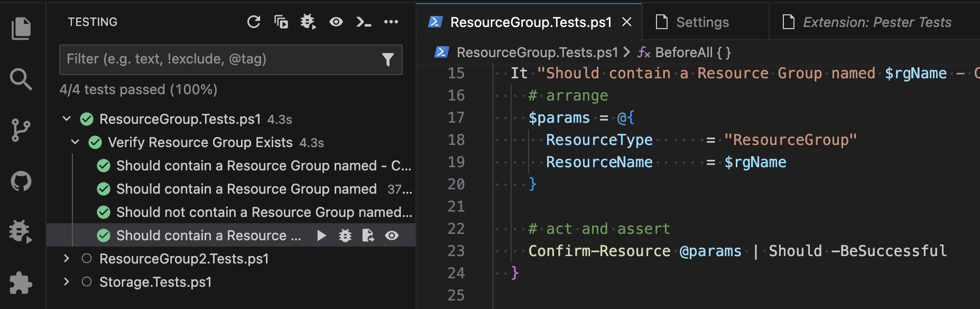Open the filter funnel options
The image size is (980, 309).
click(x=388, y=60)
